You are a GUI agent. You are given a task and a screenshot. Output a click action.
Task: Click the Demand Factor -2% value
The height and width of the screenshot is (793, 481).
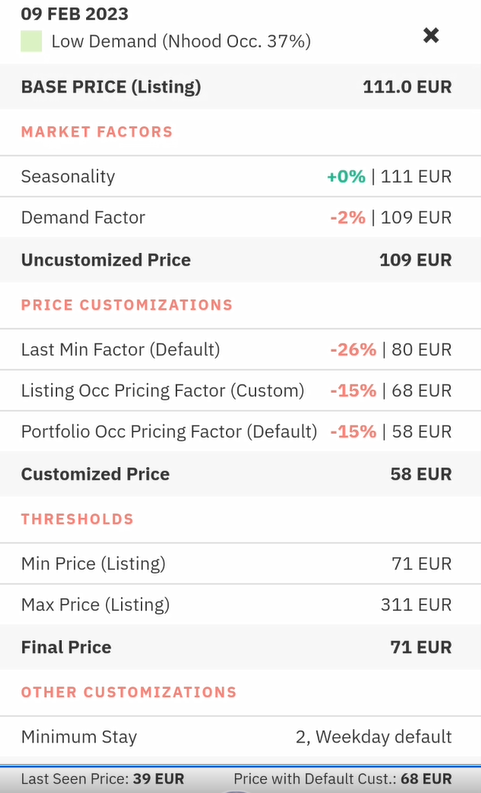(x=348, y=217)
